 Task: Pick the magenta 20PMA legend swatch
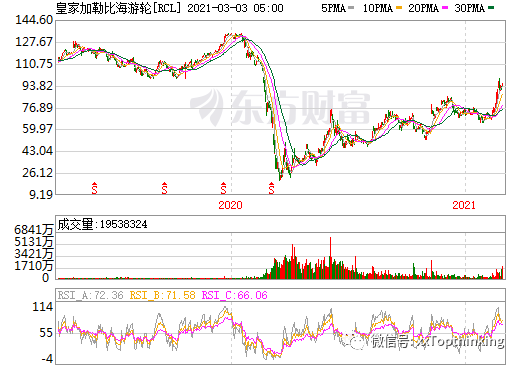[445, 8]
